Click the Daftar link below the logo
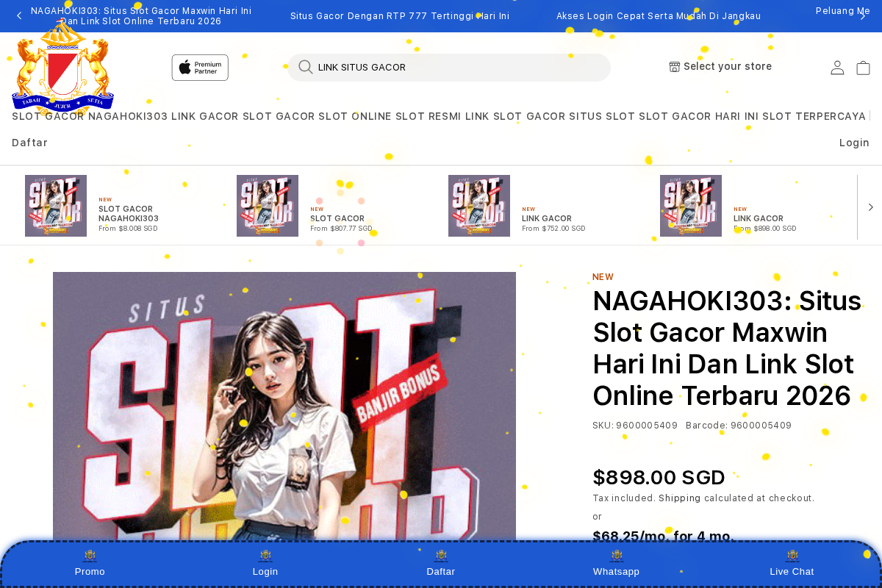The width and height of the screenshot is (882, 588). point(29,143)
